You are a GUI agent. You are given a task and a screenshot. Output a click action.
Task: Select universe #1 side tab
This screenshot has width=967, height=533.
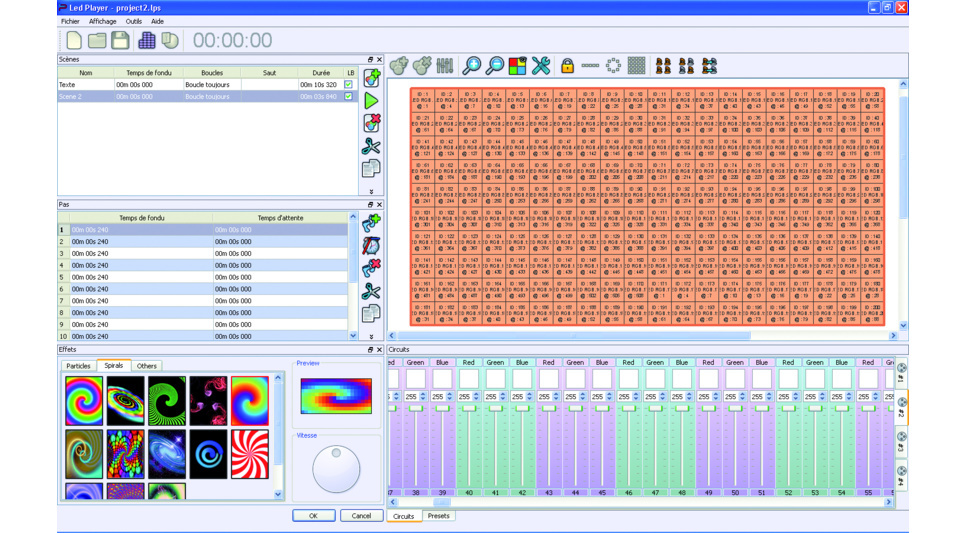point(901,372)
